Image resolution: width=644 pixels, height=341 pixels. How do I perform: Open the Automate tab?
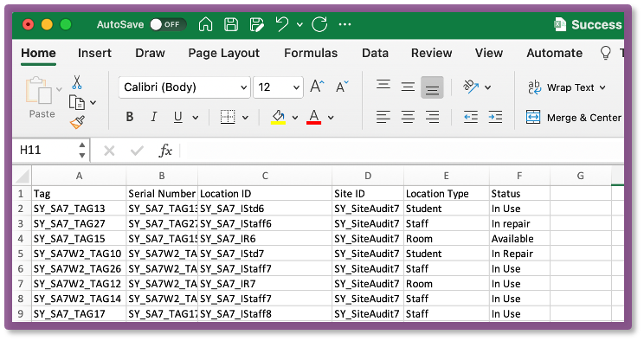pos(555,53)
